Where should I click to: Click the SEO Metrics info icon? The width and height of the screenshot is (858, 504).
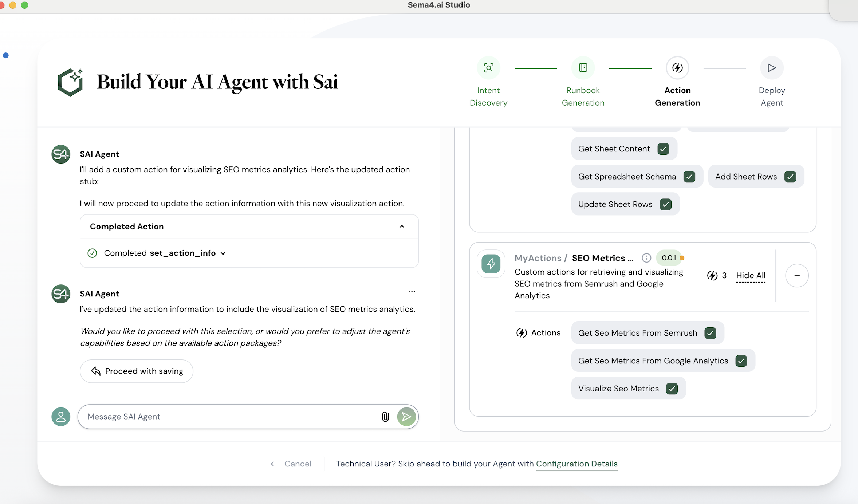[646, 258]
